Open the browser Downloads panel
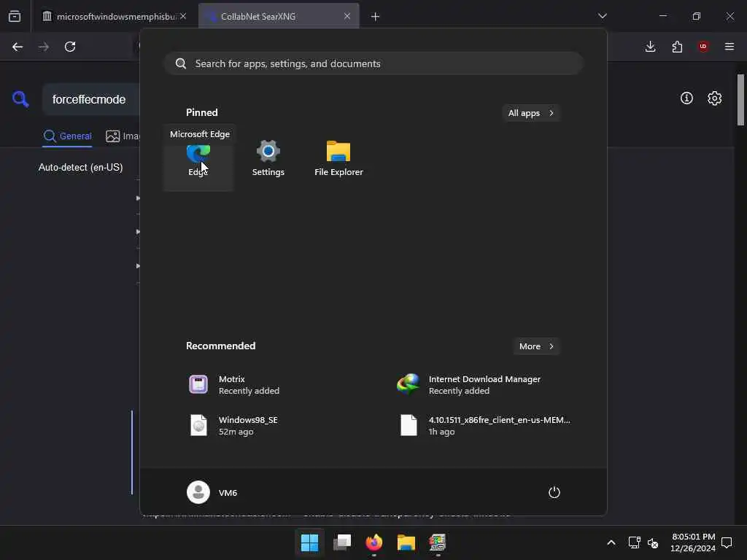Viewport: 747px width, 560px height. click(650, 47)
